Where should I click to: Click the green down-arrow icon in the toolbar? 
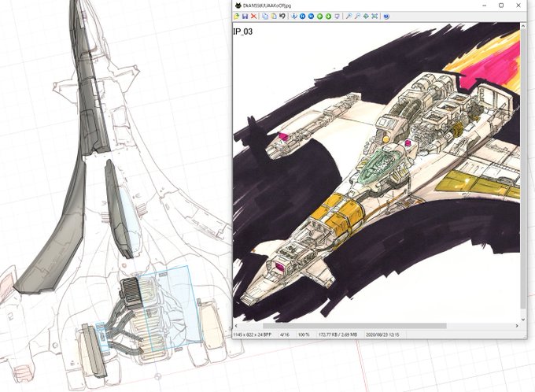(328, 16)
